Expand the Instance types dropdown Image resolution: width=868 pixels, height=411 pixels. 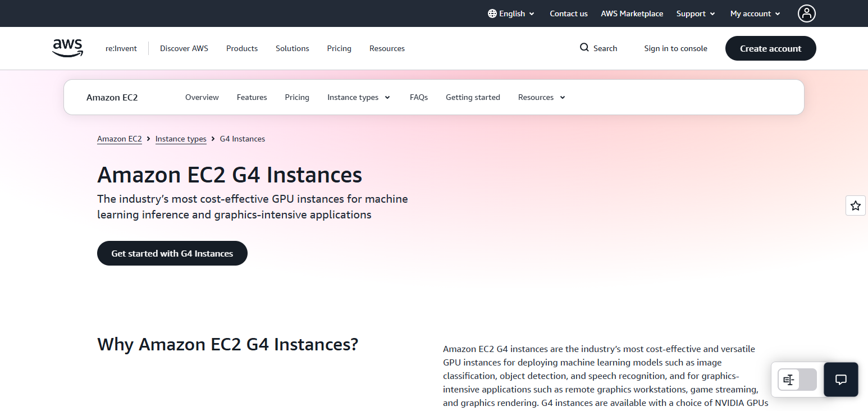click(359, 97)
